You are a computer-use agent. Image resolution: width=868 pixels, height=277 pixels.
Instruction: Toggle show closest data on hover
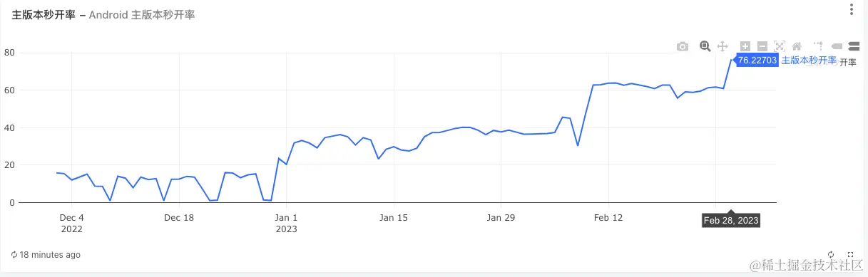tap(837, 46)
